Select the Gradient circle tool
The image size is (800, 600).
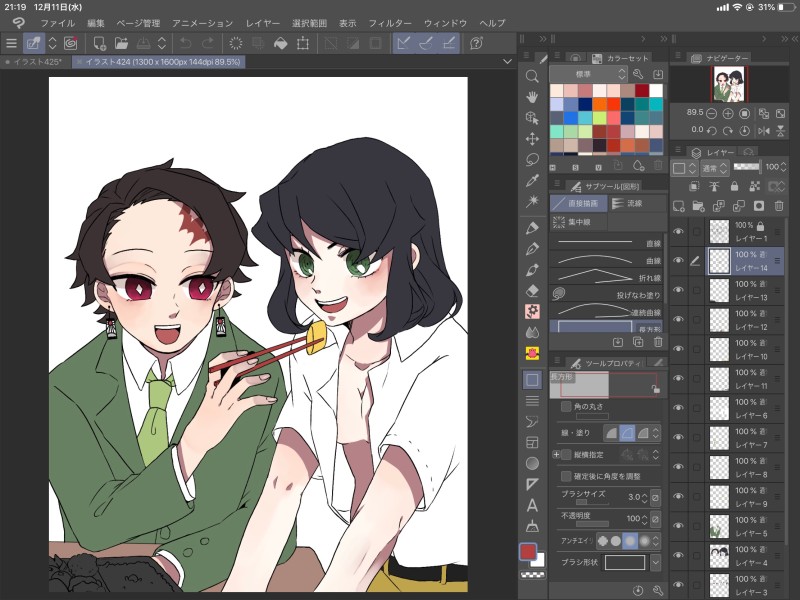pyautogui.click(x=532, y=463)
